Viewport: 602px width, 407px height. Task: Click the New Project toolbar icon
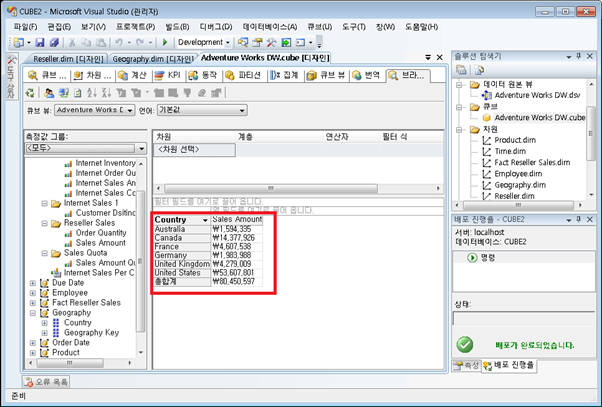(x=18, y=42)
